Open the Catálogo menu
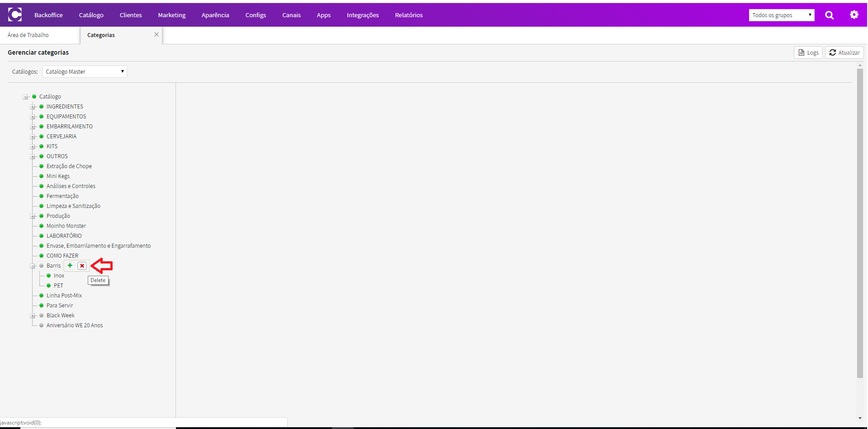This screenshot has height=429, width=868. point(91,15)
